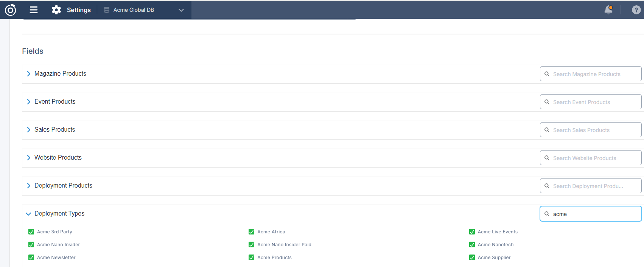Uncheck the Acme 3rd Party checkbox
Viewport: 644px width, 267px height.
pos(31,232)
